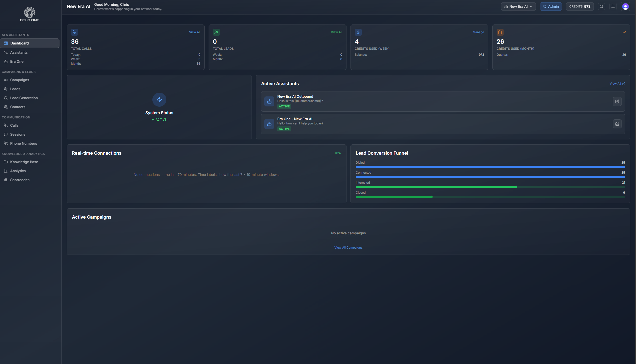This screenshot has height=364, width=636.
Task: Click the 36 total calls number
Action: coord(75,41)
